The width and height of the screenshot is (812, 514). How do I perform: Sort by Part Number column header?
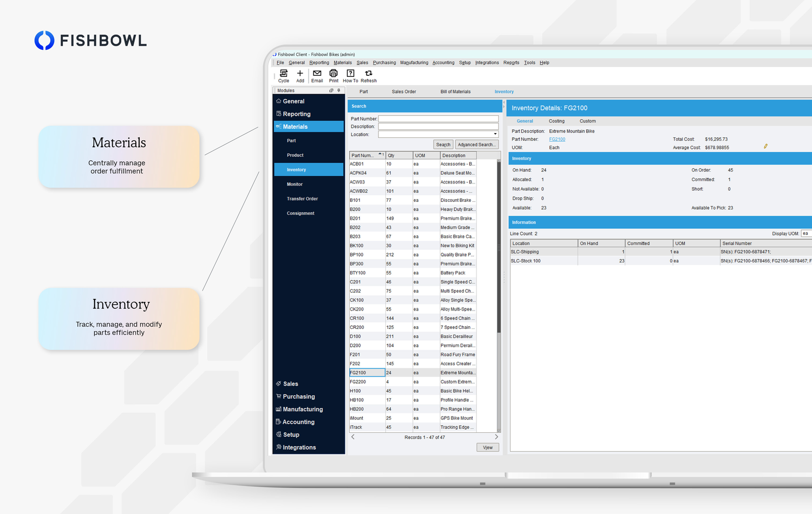(x=367, y=155)
